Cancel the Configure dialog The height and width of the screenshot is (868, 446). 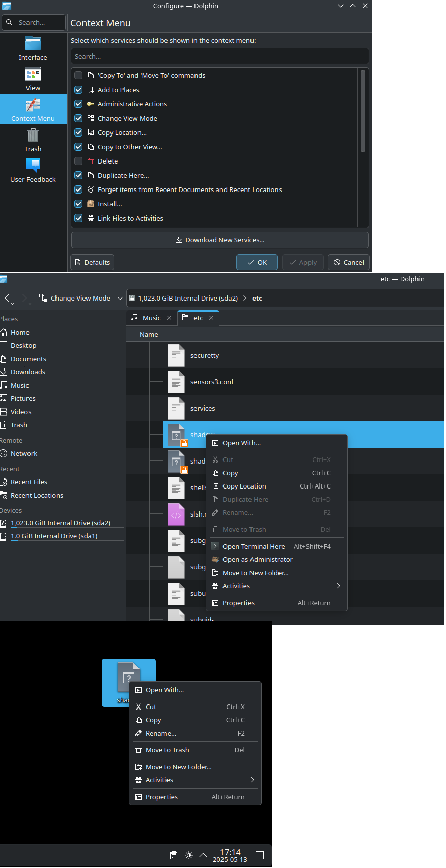(x=349, y=262)
